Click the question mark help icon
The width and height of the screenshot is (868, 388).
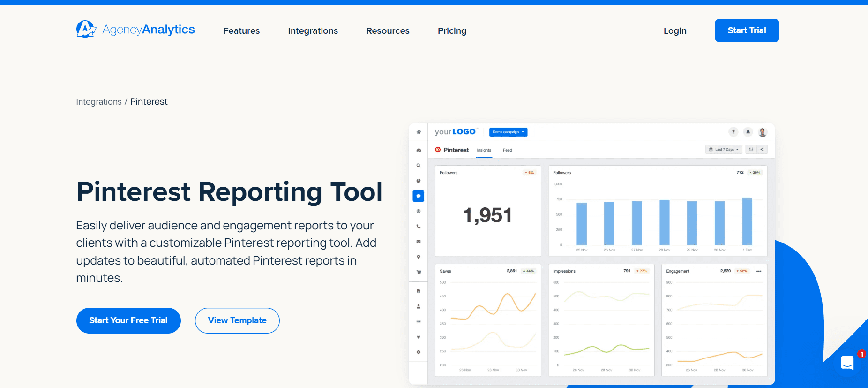click(733, 132)
